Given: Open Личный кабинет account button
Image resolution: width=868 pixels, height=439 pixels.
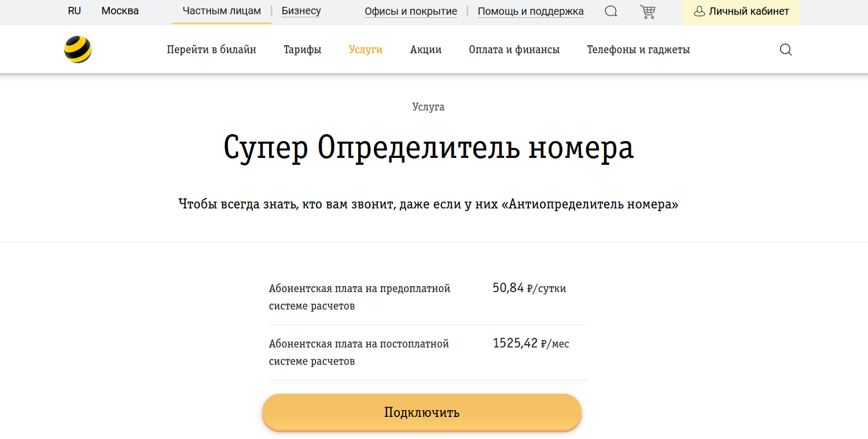Looking at the screenshot, I should click(x=741, y=12).
